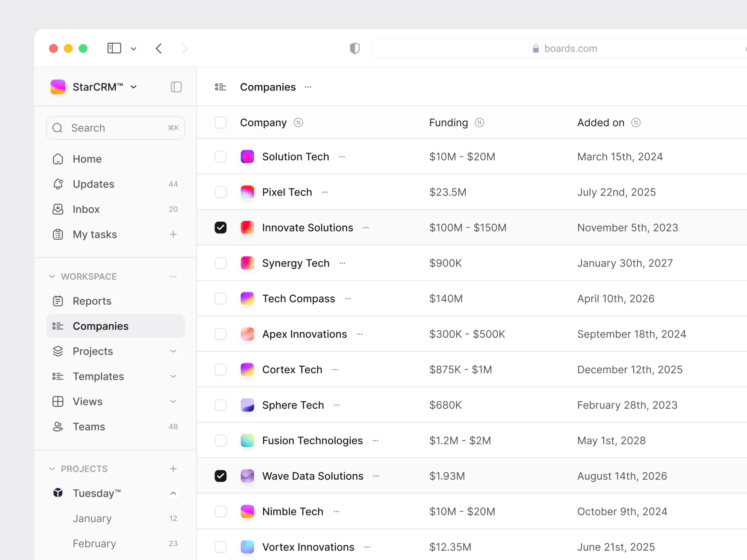Expand the Views menu chevron
Viewport: 747px width, 560px height.
coord(173,401)
